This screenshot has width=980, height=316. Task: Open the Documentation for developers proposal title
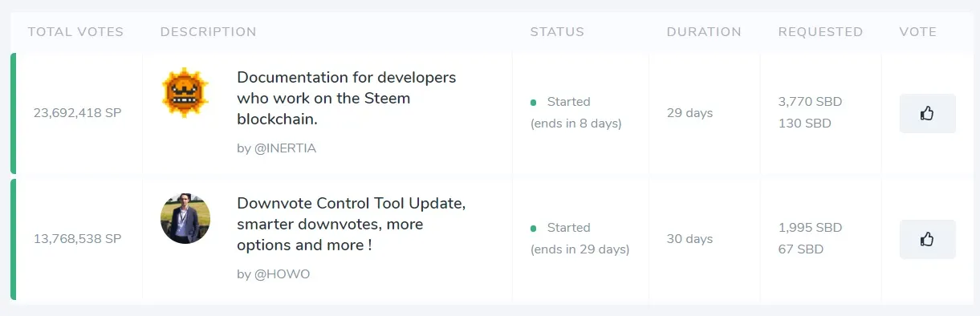pos(347,99)
